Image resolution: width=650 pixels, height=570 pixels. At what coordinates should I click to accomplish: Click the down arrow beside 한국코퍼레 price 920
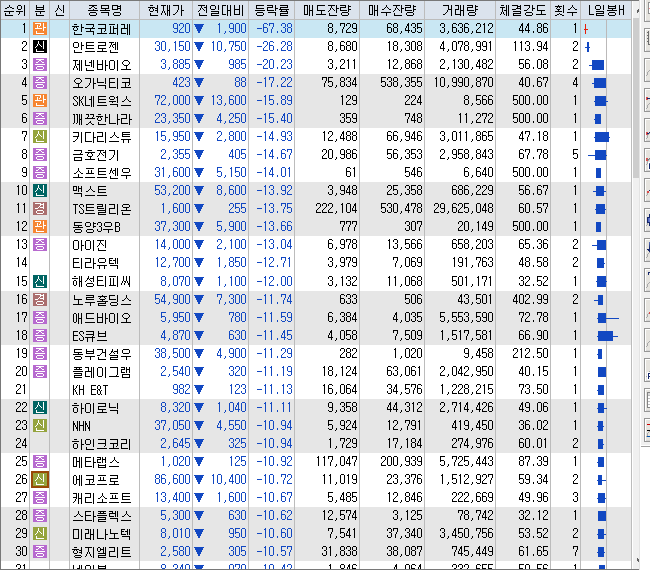(199, 29)
